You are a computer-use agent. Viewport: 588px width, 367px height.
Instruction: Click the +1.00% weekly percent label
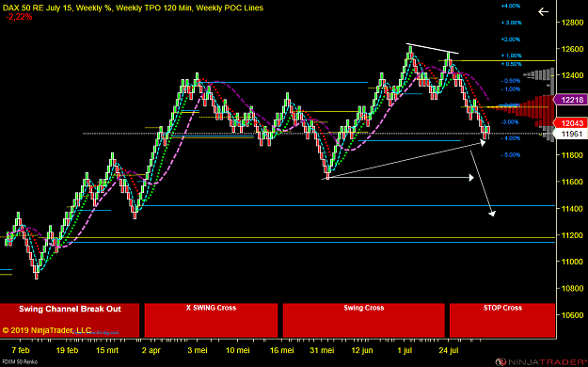point(512,56)
